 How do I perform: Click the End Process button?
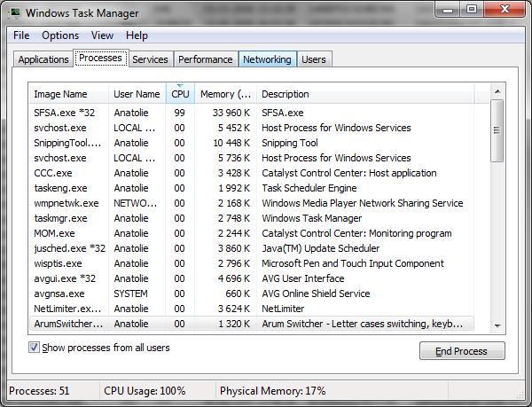tap(462, 351)
